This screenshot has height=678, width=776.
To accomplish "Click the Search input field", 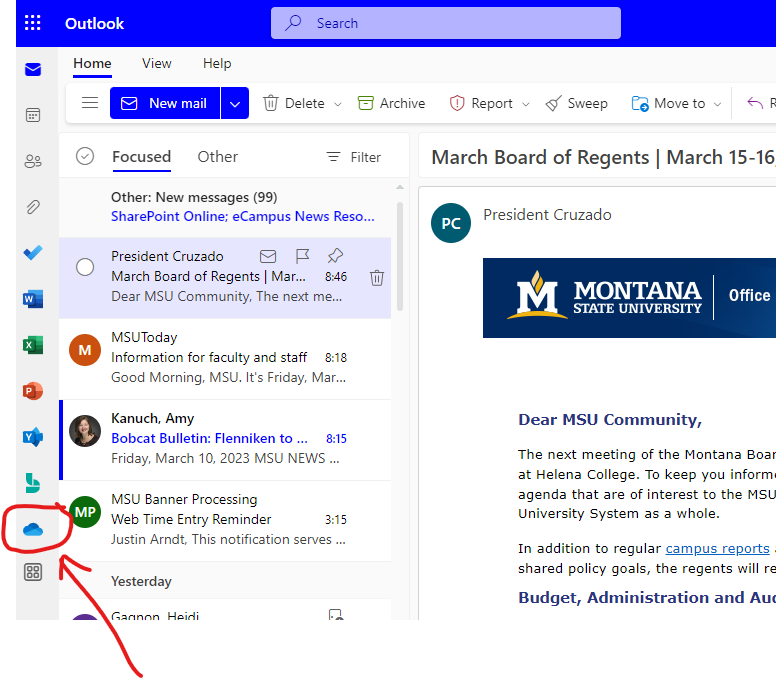I will (x=445, y=23).
